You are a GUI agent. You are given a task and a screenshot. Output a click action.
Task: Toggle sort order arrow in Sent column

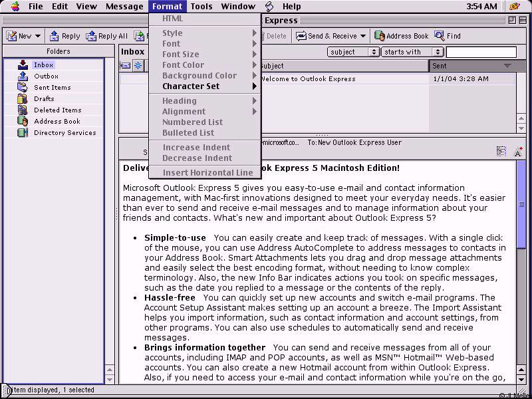tap(507, 66)
